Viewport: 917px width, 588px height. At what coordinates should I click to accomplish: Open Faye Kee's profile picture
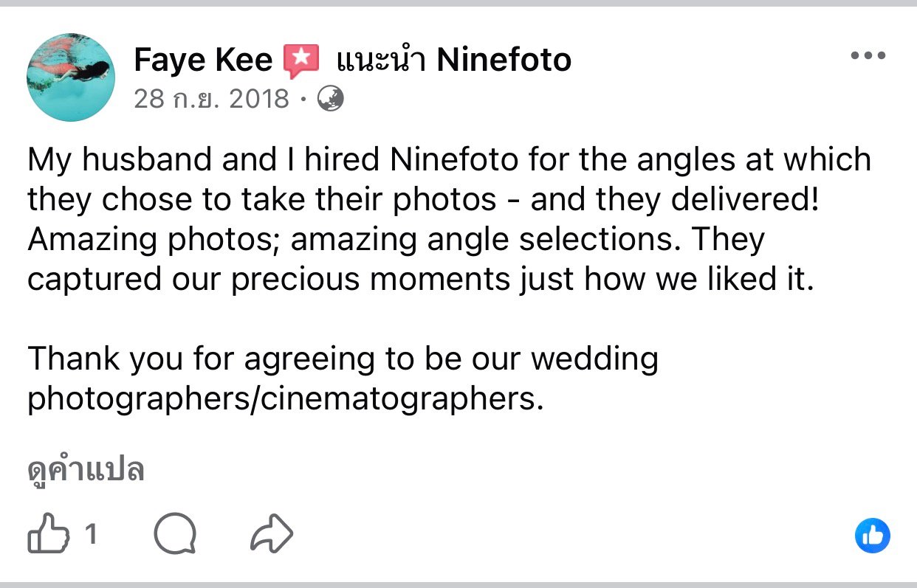71,77
